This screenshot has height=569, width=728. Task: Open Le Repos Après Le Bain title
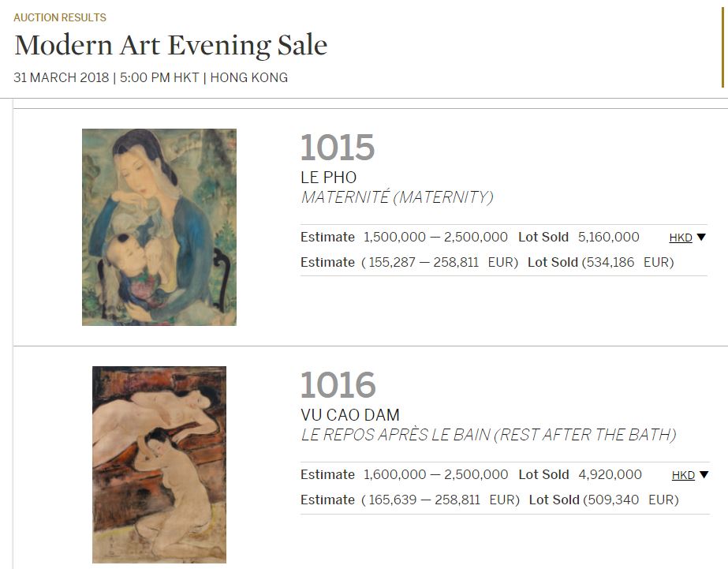488,435
